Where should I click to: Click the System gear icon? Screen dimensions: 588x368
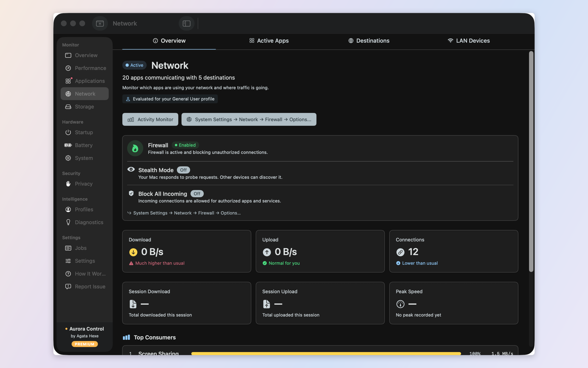[x=68, y=158]
